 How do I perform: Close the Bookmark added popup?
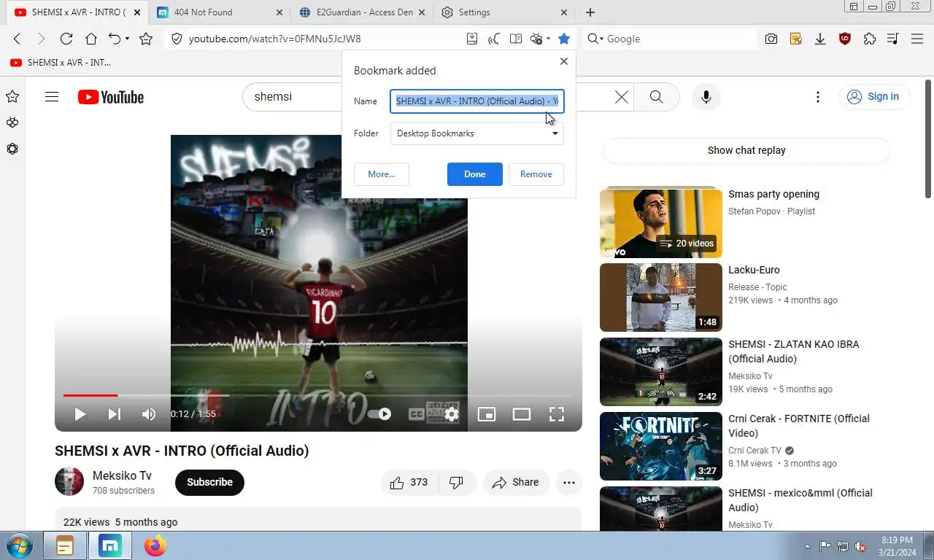pos(563,61)
